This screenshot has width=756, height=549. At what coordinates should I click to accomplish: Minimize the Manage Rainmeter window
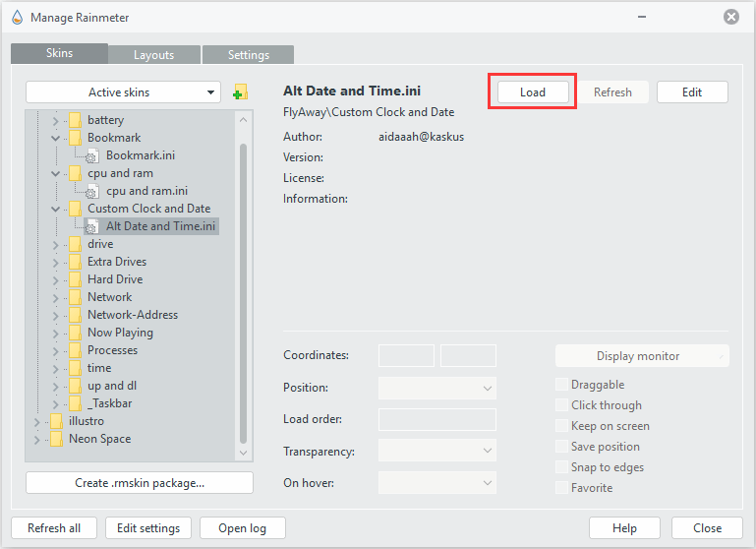[642, 18]
